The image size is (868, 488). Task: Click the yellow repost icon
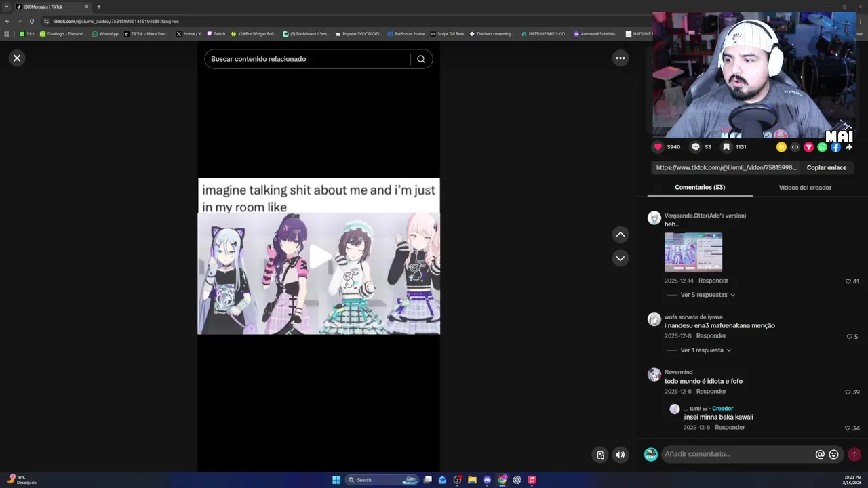pyautogui.click(x=781, y=147)
